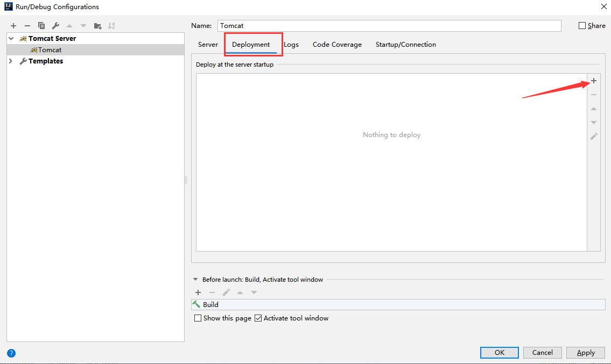Open the Logs tab
This screenshot has width=611, height=364.
291,45
